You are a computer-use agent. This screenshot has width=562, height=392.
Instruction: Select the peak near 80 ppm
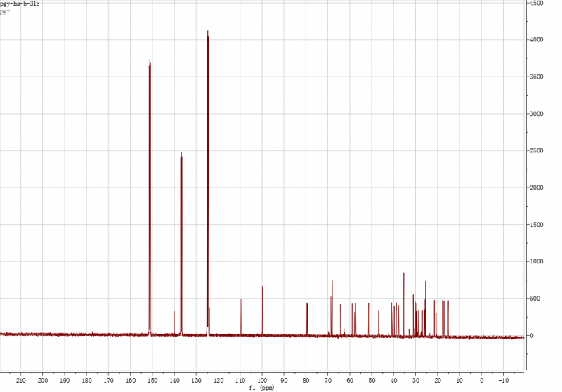[307, 319]
